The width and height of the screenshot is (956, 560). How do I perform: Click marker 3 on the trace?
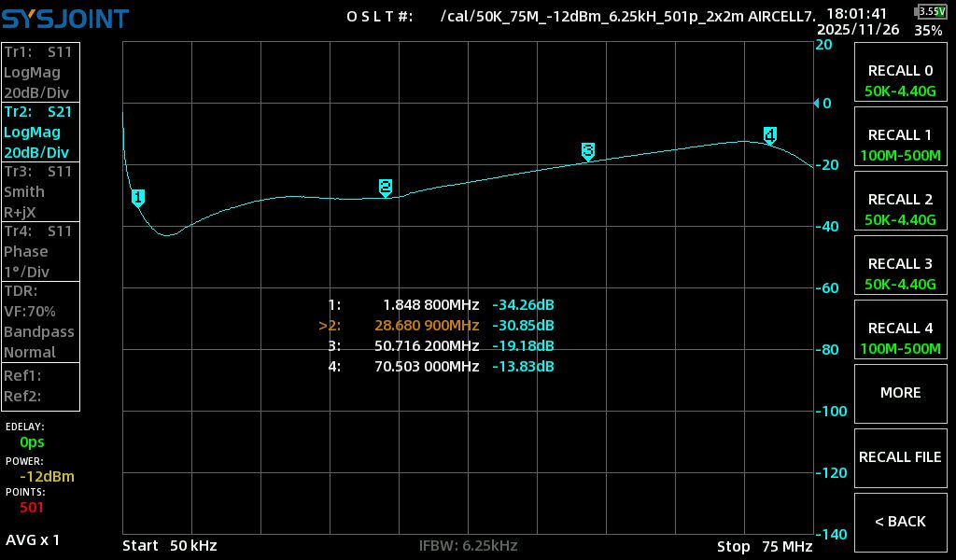click(587, 151)
